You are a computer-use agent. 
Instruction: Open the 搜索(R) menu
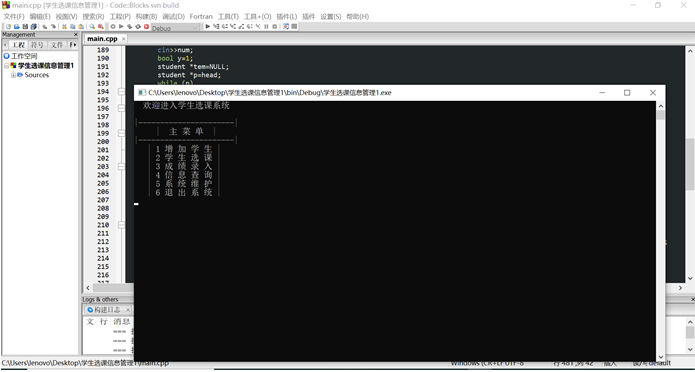pos(93,16)
